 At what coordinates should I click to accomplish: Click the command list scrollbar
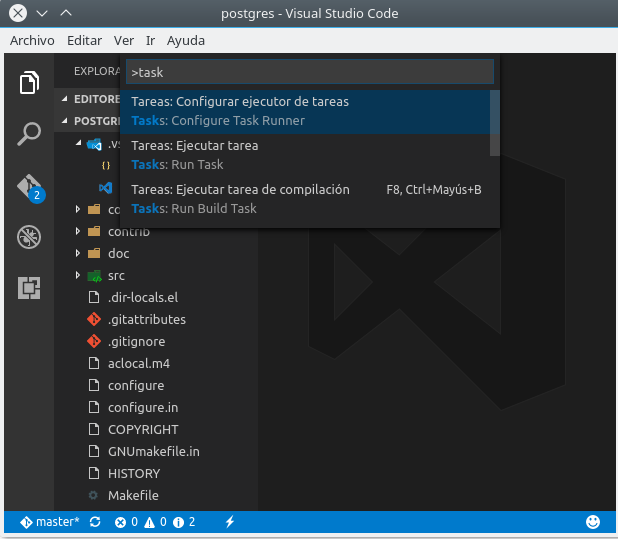tap(494, 123)
